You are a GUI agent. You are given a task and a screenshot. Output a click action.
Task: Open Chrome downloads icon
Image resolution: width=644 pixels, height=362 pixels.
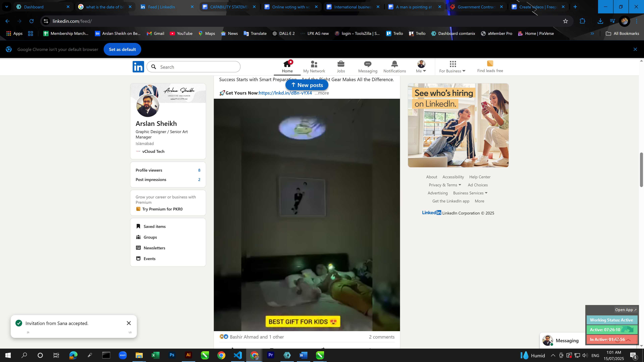click(600, 21)
